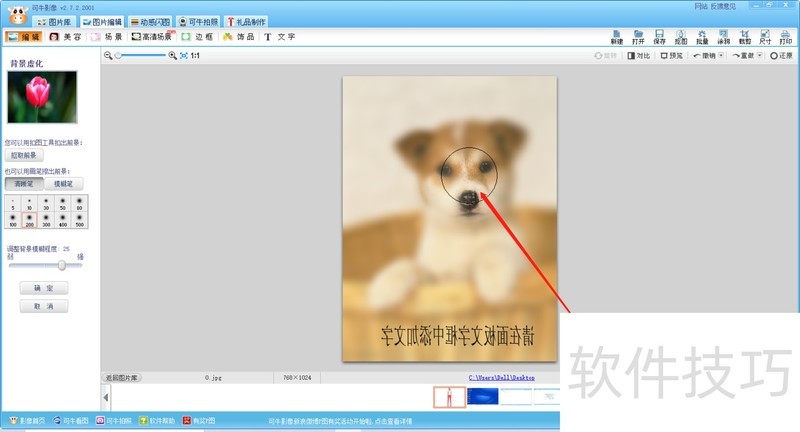Click the 抠取前景 button
Image resolution: width=800 pixels, height=432 pixels.
[24, 155]
